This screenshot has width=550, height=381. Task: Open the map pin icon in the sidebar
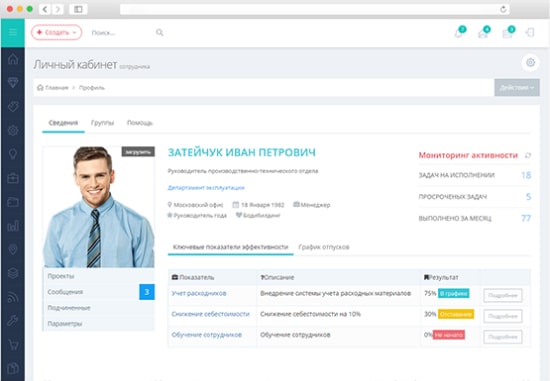13,249
